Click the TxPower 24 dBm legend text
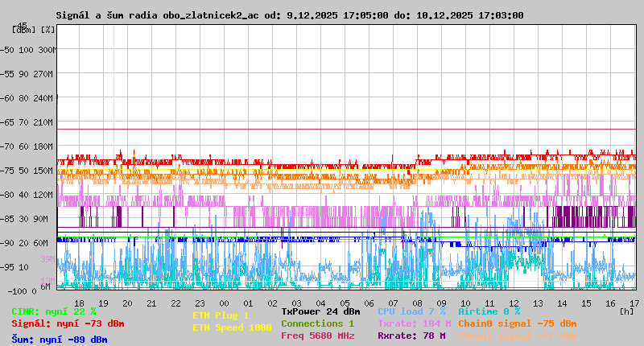This screenshot has width=644, height=346. click(320, 311)
